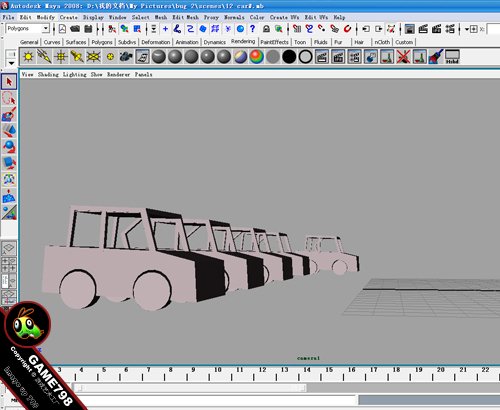Screen dimensions: 500x410
Task: Enable Select by hierarchy mode
Action: click(x=112, y=29)
